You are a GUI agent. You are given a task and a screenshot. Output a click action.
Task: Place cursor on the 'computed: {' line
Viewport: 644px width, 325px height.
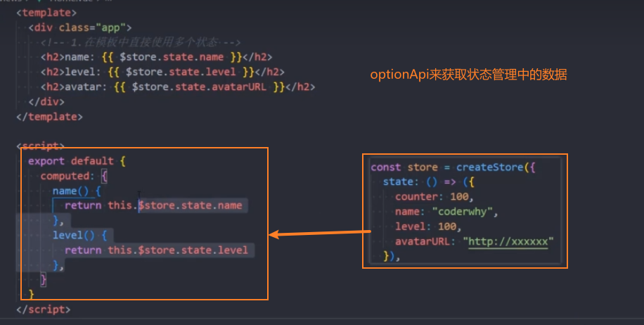tap(74, 176)
